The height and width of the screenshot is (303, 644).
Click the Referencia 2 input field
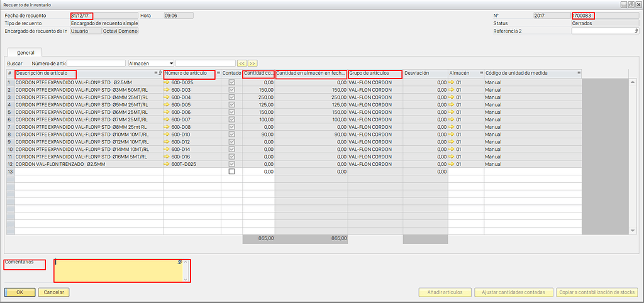(604, 31)
